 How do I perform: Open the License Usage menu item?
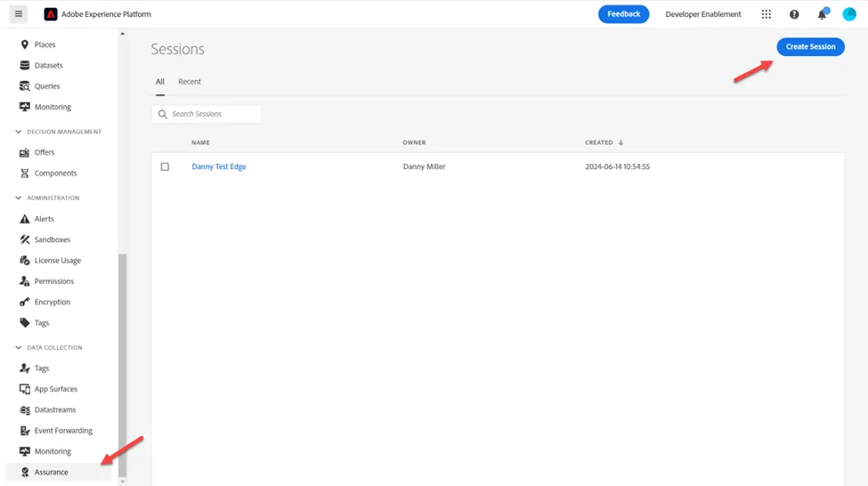coord(58,260)
